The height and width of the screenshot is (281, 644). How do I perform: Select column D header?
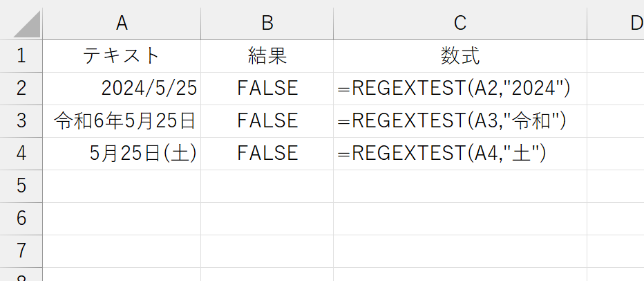[616, 24]
